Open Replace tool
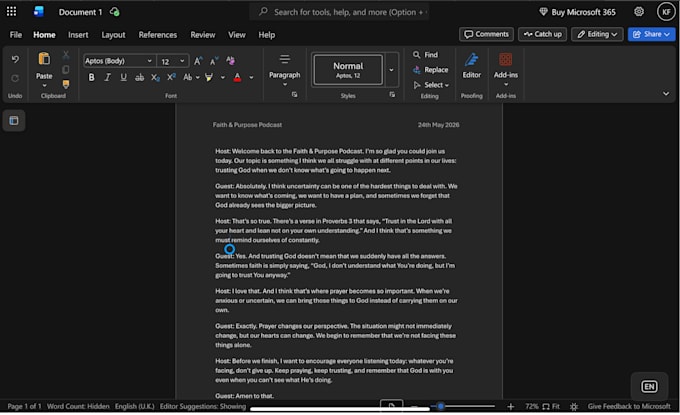 pyautogui.click(x=430, y=70)
